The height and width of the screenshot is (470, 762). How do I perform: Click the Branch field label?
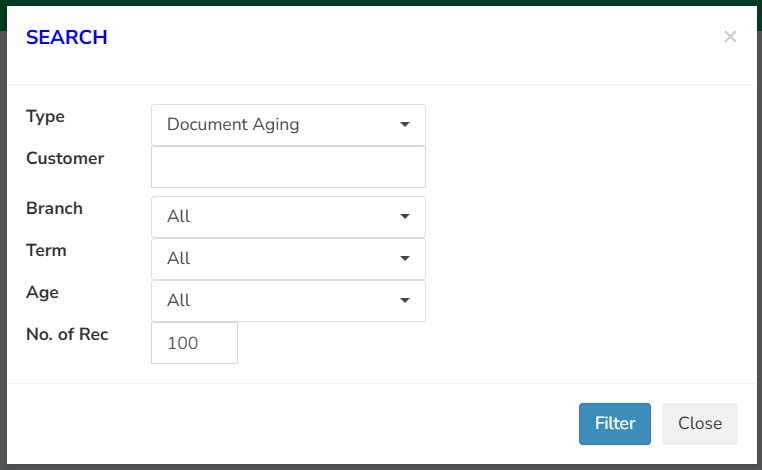click(x=54, y=209)
